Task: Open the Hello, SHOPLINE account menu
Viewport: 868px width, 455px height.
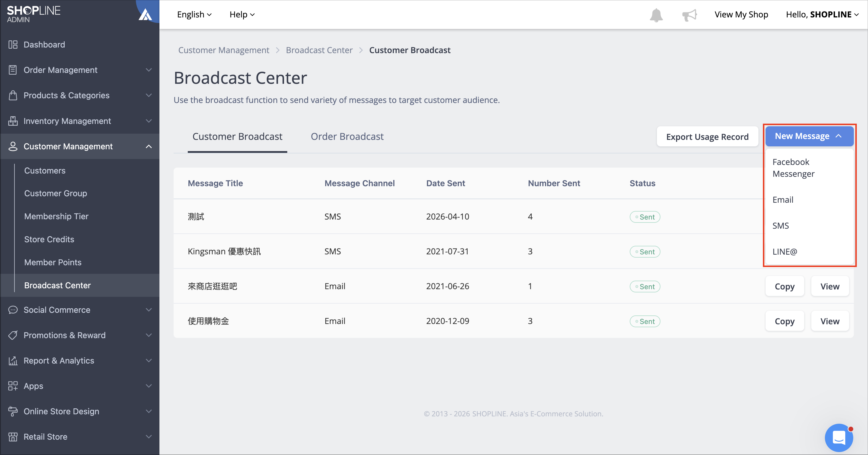Action: pyautogui.click(x=822, y=14)
